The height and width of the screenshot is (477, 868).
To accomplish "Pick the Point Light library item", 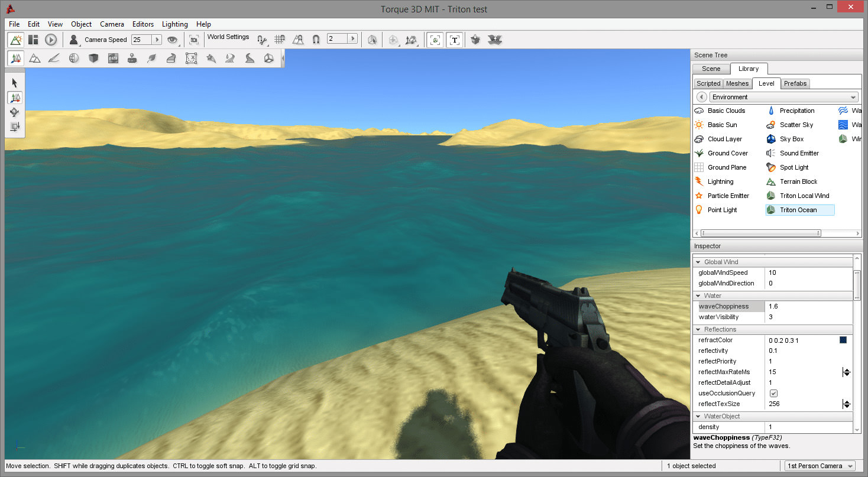I will (722, 210).
